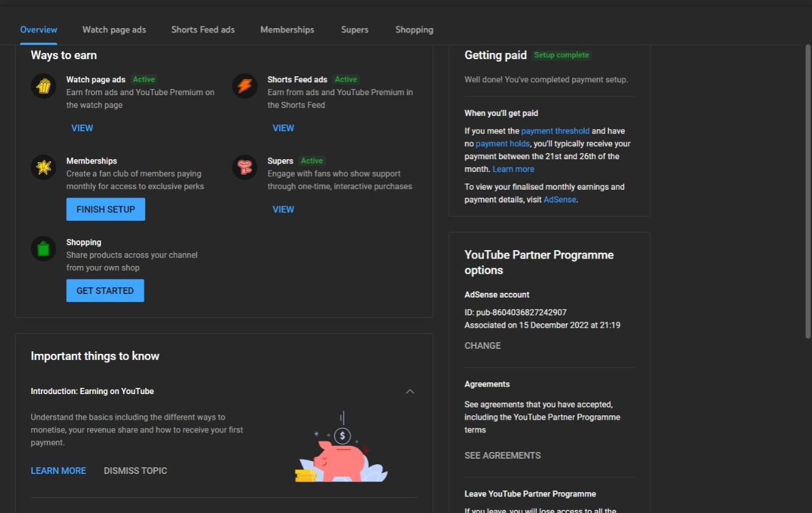The height and width of the screenshot is (513, 812).
Task: Click the Watch page ads popcorn icon
Action: (x=43, y=86)
